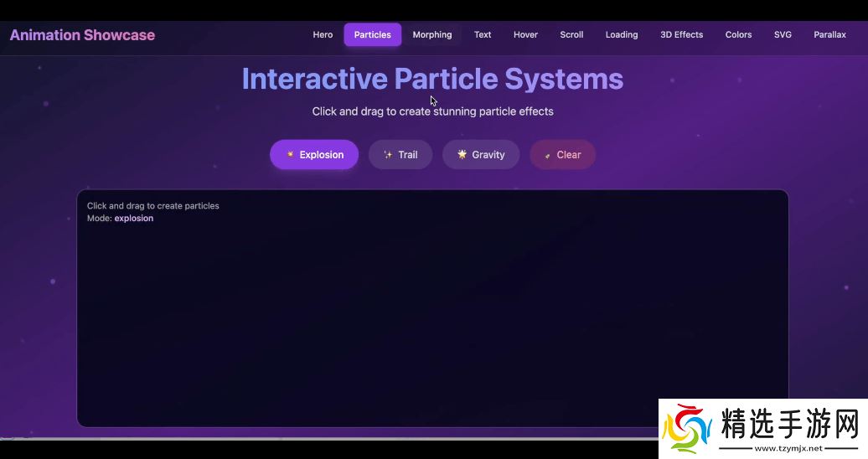Select the active Particles nav tab
The width and height of the screenshot is (868, 459).
pyautogui.click(x=372, y=35)
